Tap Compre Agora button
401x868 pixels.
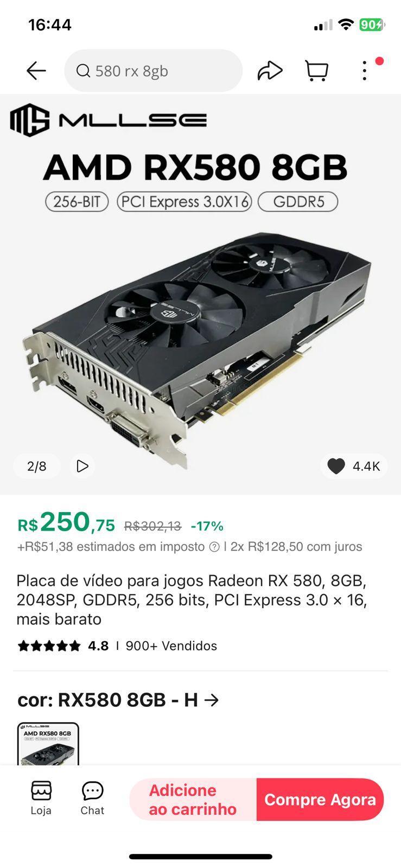coord(320,800)
